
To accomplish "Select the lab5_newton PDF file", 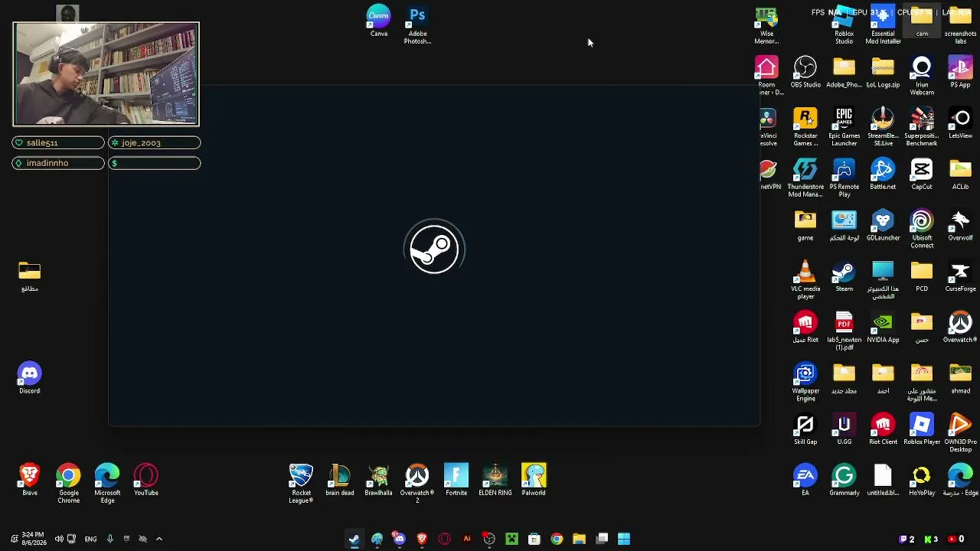I will 844,331.
